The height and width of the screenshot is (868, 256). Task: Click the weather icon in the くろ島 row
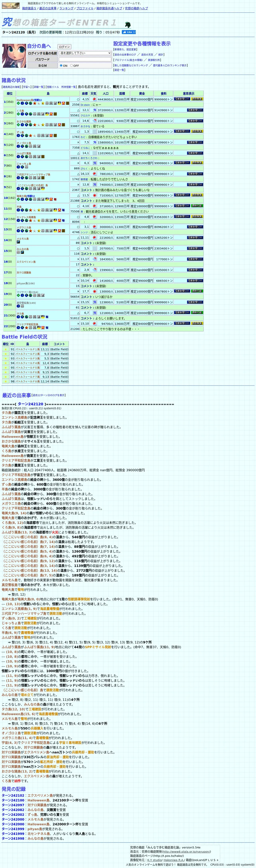click(95, 110)
